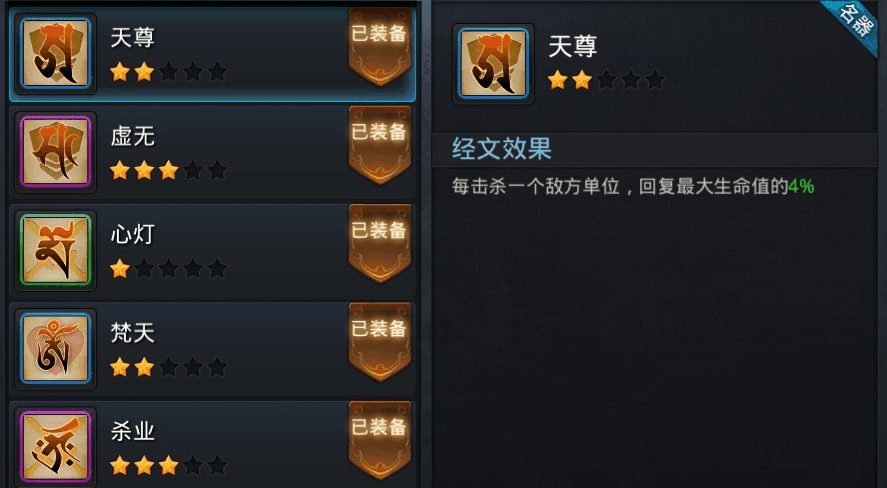This screenshot has width=887, height=488.
Task: Toggle equipped badge on 心灯 row
Action: pyautogui.click(x=380, y=243)
